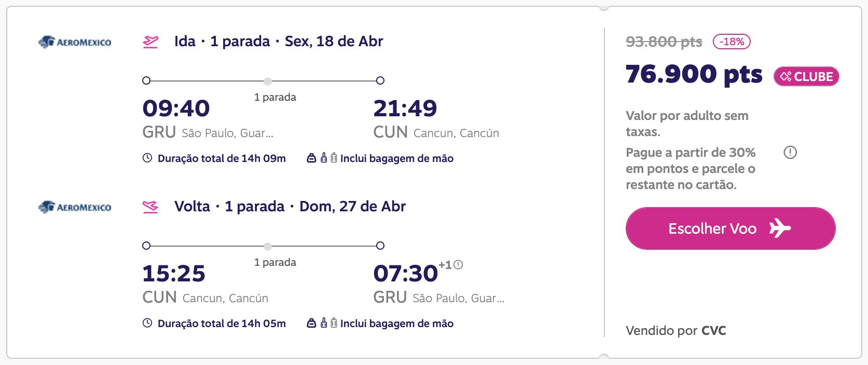The height and width of the screenshot is (365, 868).
Task: Click the outbound 09:40 GRU departure time
Action: (x=176, y=109)
